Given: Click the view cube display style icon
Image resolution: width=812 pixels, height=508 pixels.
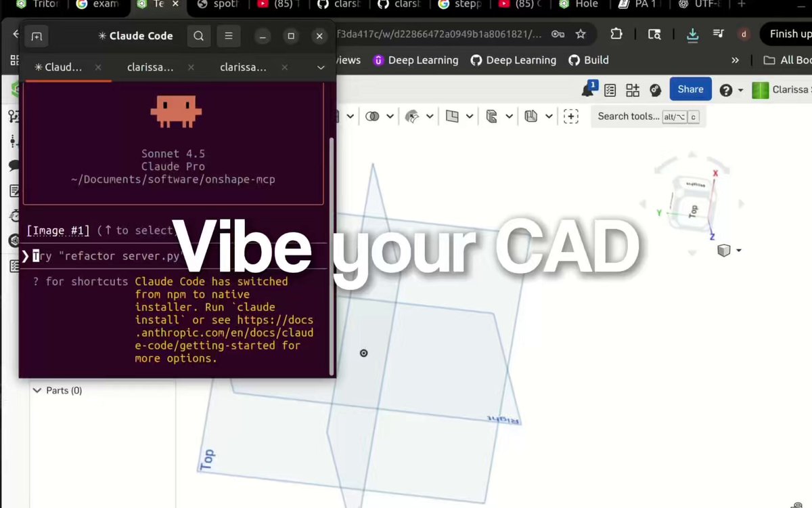Looking at the screenshot, I should [723, 251].
